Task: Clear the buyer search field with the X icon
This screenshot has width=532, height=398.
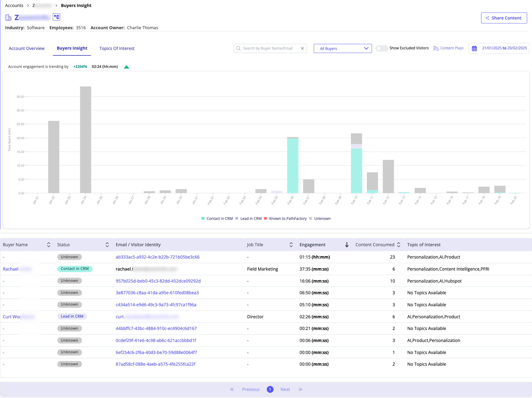Action: pos(302,48)
